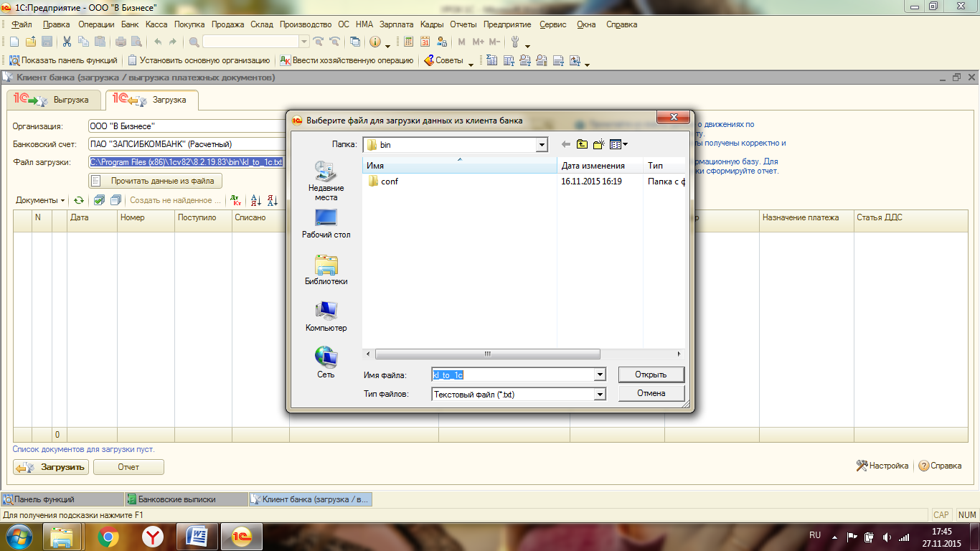980x551 pixels.
Task: Click the Windows list toolbar icon
Action: [354, 42]
